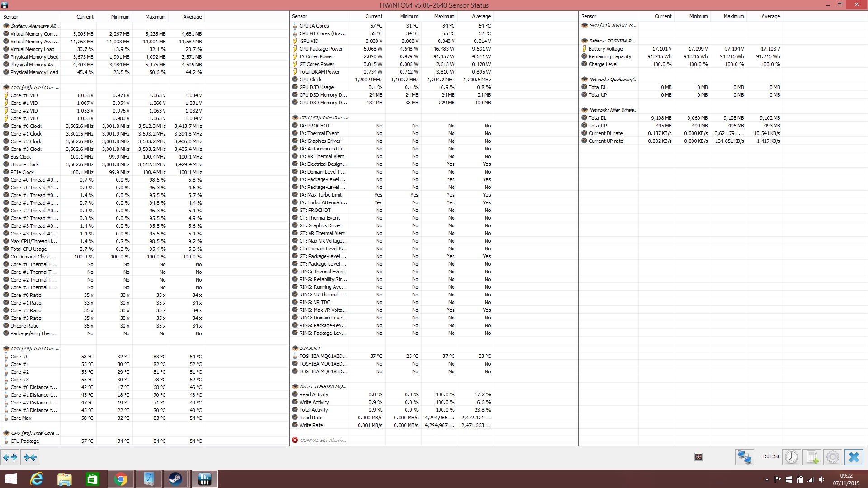Click the shrink columns arrows button
The height and width of the screenshot is (488, 868).
point(30,457)
